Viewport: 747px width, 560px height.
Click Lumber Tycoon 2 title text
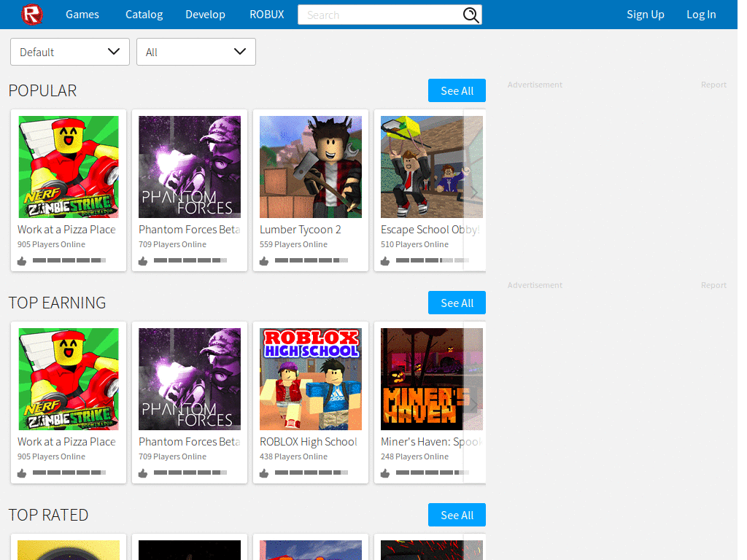[300, 230]
